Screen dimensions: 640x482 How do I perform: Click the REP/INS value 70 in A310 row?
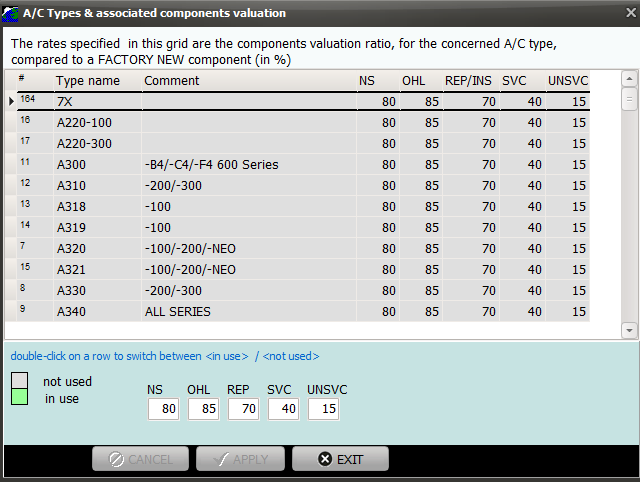click(x=471, y=185)
